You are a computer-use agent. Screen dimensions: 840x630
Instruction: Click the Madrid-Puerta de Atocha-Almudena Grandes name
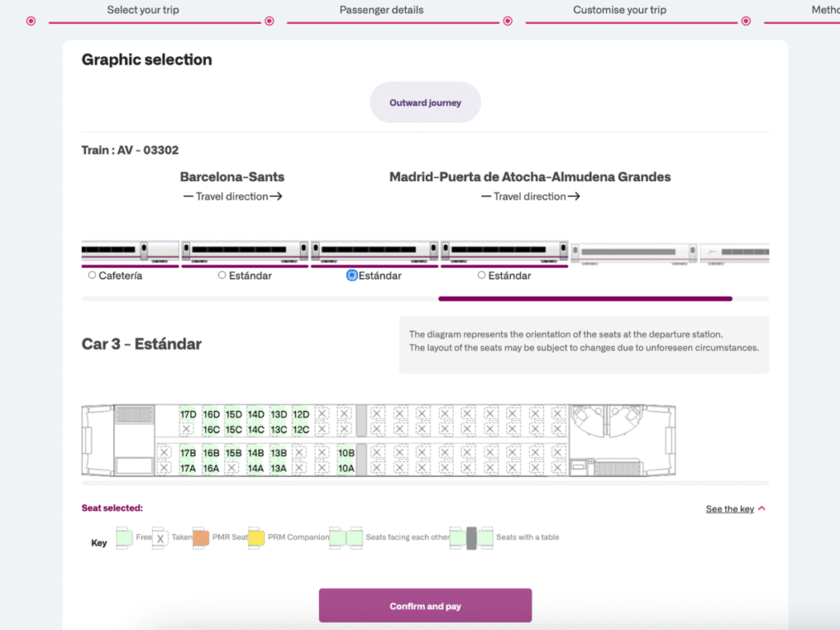point(530,177)
